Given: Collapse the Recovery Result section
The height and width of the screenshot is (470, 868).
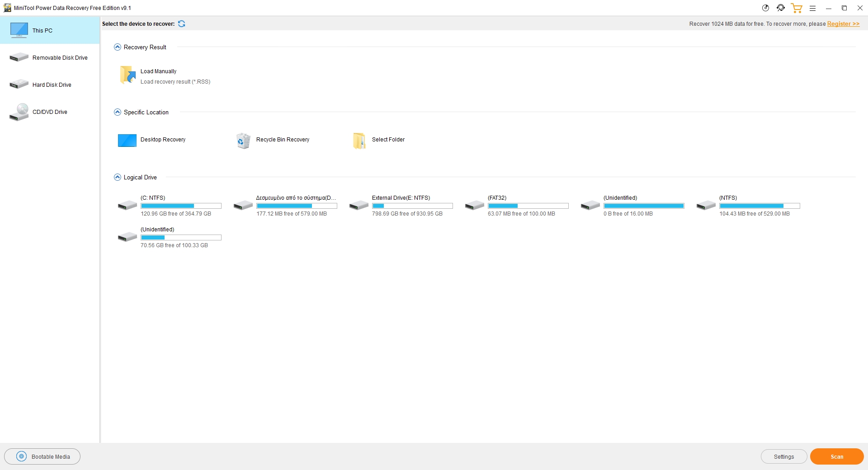Looking at the screenshot, I should pos(118,47).
